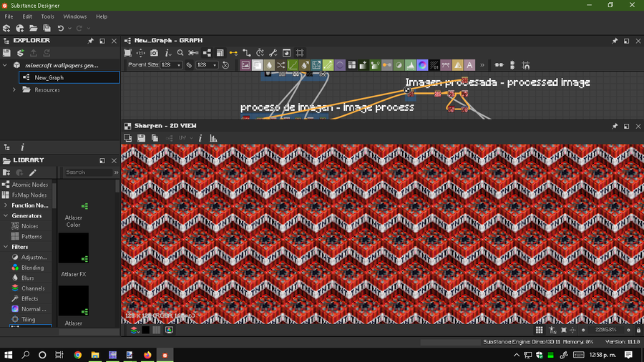644x362 pixels.
Task: Click the Library pencil edit icon
Action: pos(33,172)
